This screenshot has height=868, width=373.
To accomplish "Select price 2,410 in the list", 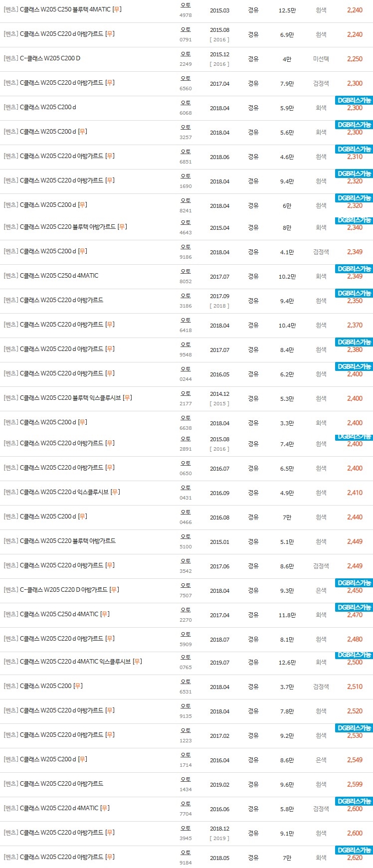I will tap(355, 493).
